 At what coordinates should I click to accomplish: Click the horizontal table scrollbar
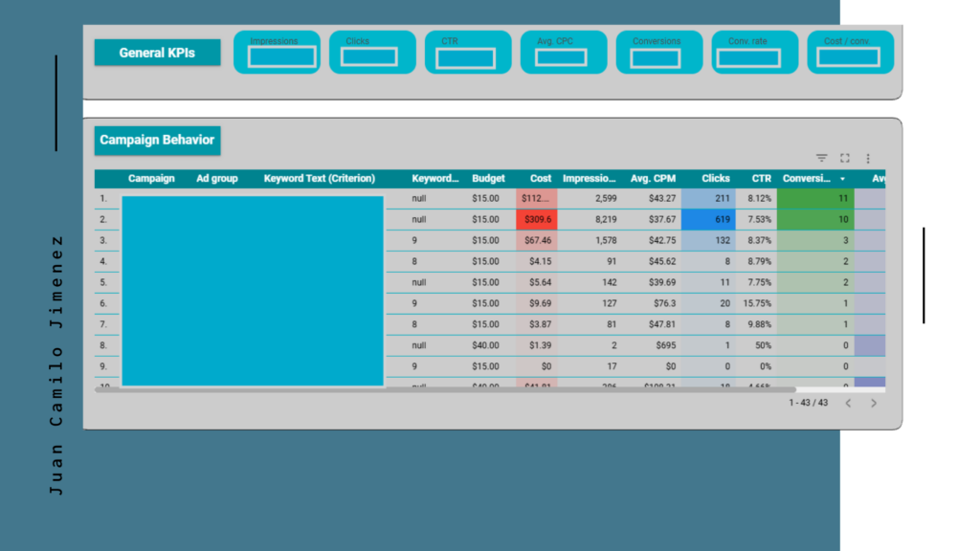coord(445,389)
